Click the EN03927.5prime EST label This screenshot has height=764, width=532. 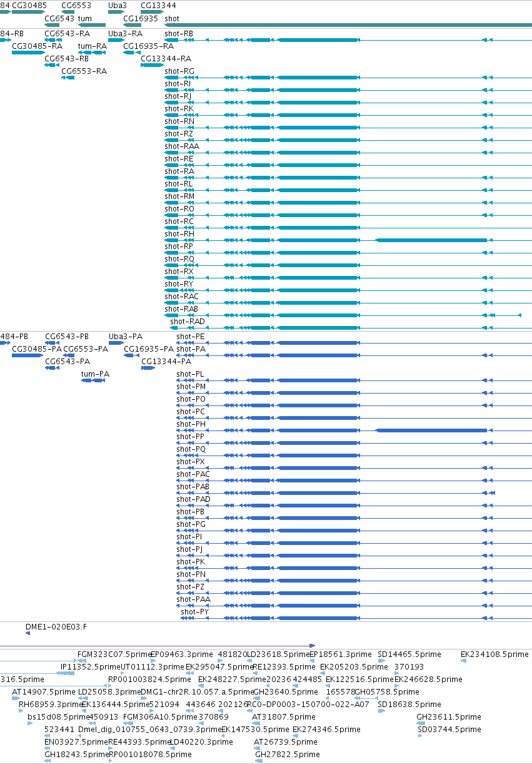coord(76,742)
